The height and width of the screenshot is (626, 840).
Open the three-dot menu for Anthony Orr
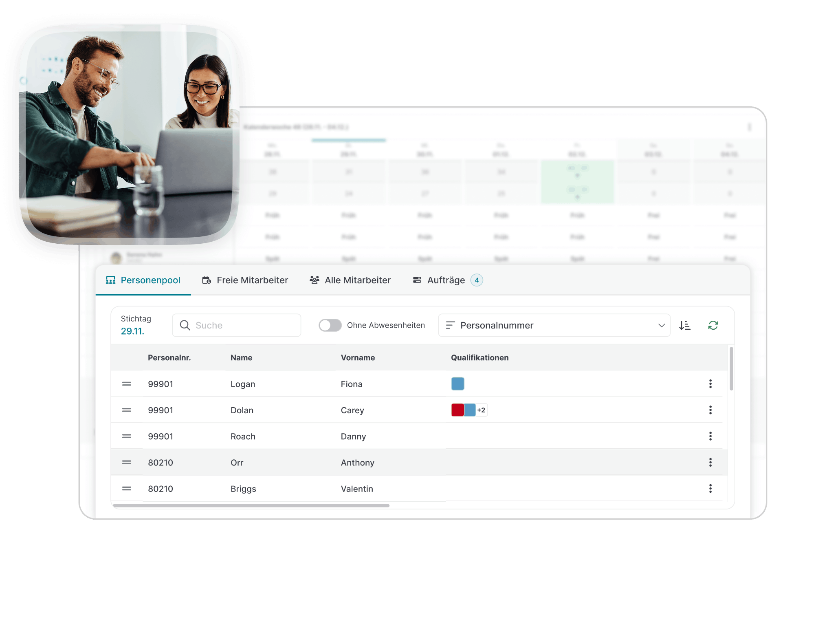pyautogui.click(x=710, y=462)
